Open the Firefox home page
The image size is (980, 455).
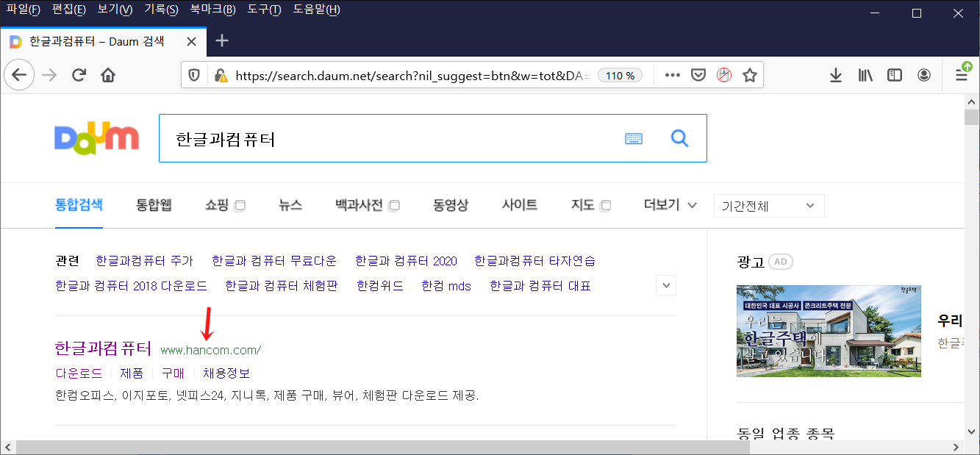coord(108,75)
